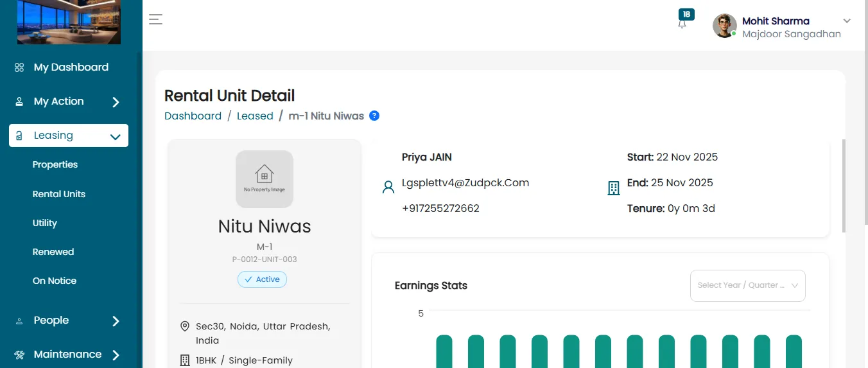The image size is (868, 368).
Task: Open the Select Year / Quarter dropdown
Action: click(x=747, y=285)
